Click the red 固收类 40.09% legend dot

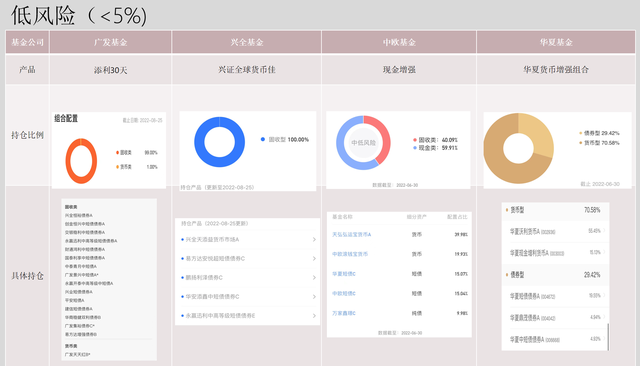click(x=415, y=140)
